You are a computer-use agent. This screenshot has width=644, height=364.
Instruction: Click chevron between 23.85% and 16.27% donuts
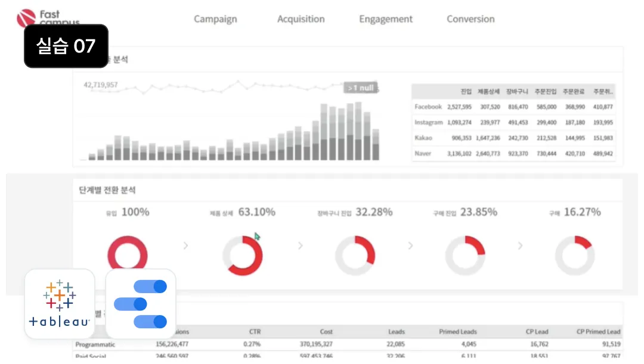[520, 245]
